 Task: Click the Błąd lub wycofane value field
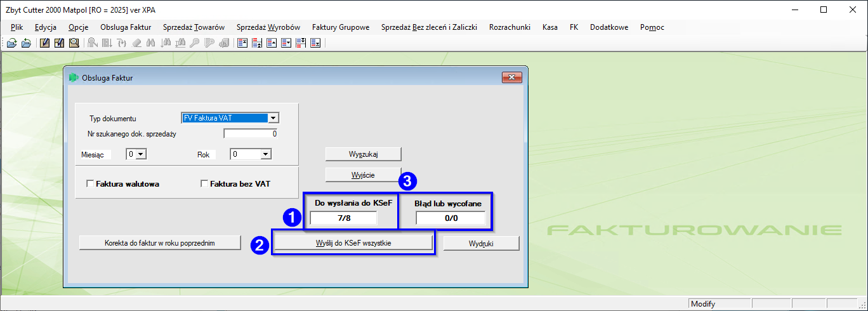pos(451,218)
